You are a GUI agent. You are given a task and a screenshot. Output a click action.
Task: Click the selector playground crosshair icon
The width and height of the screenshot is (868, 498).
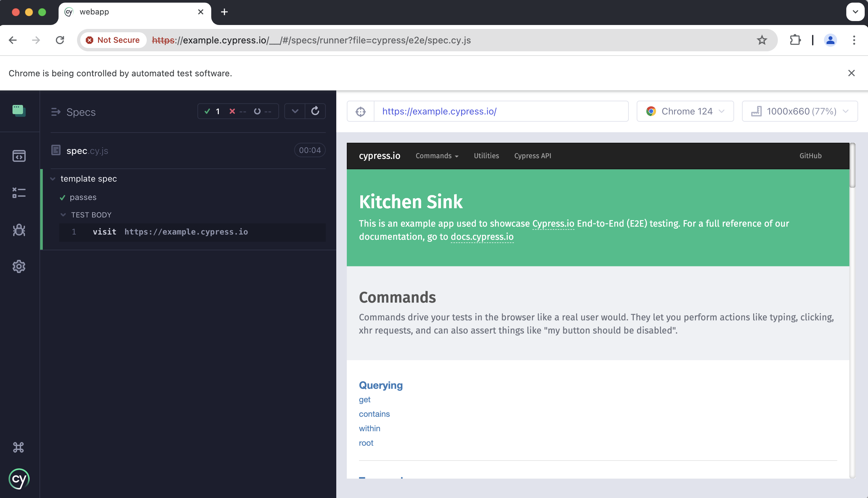point(361,112)
